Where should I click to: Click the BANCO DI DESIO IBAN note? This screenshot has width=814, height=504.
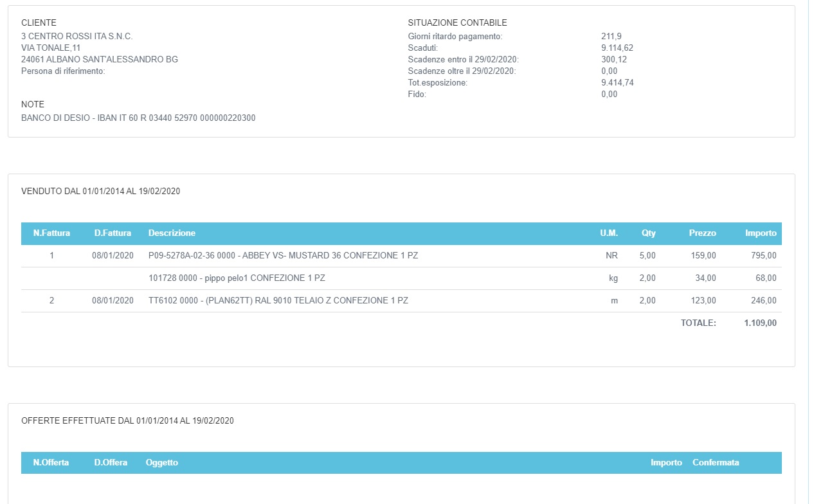[x=138, y=118]
